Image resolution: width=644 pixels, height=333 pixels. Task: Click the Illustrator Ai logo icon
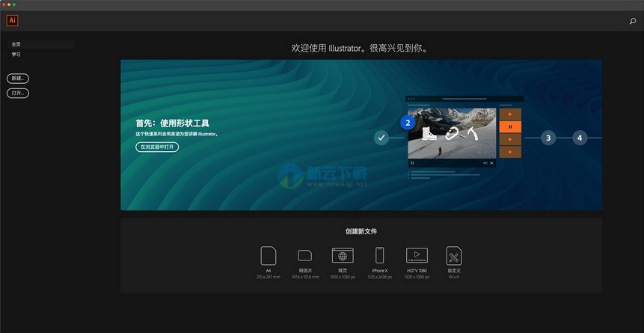coord(12,20)
